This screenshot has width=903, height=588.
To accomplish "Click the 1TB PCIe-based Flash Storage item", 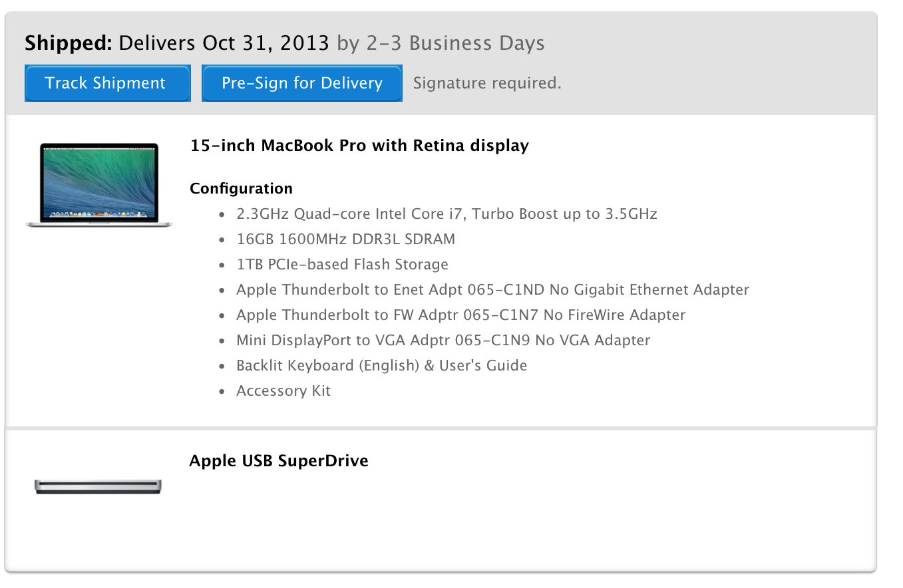I will [342, 265].
